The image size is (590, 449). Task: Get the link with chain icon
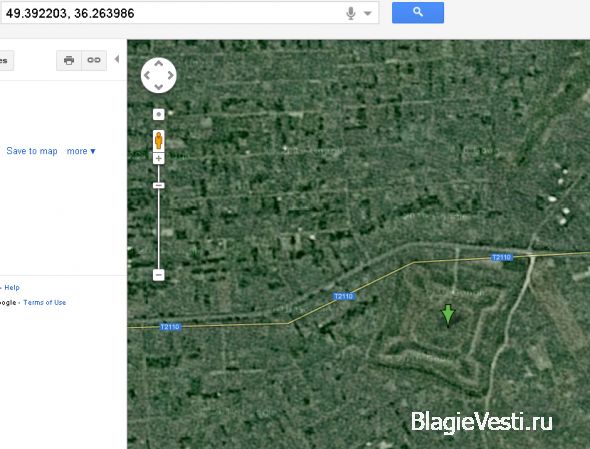[94, 60]
